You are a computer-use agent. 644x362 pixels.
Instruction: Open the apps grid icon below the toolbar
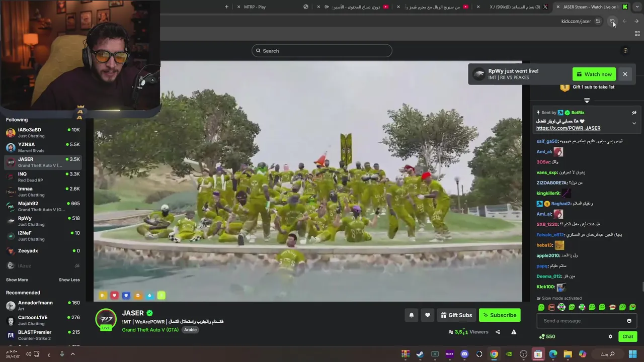[x=637, y=34]
